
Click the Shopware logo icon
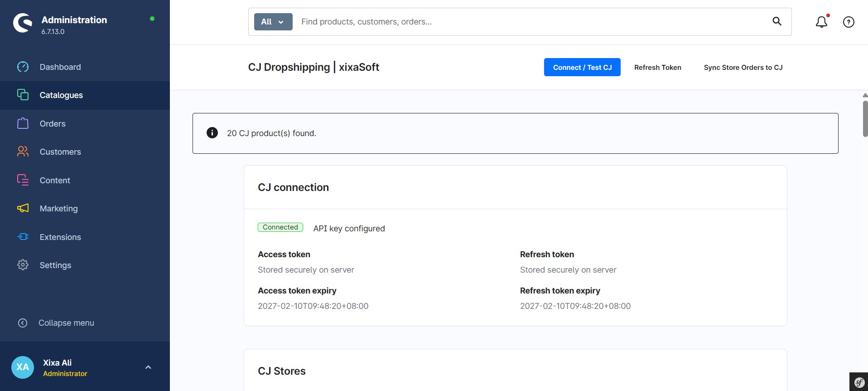click(x=23, y=23)
